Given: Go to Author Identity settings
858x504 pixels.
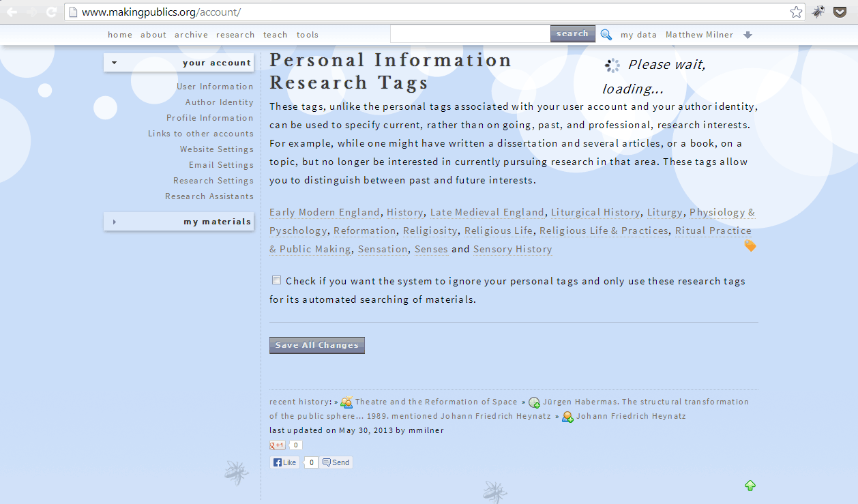Looking at the screenshot, I should pyautogui.click(x=220, y=102).
